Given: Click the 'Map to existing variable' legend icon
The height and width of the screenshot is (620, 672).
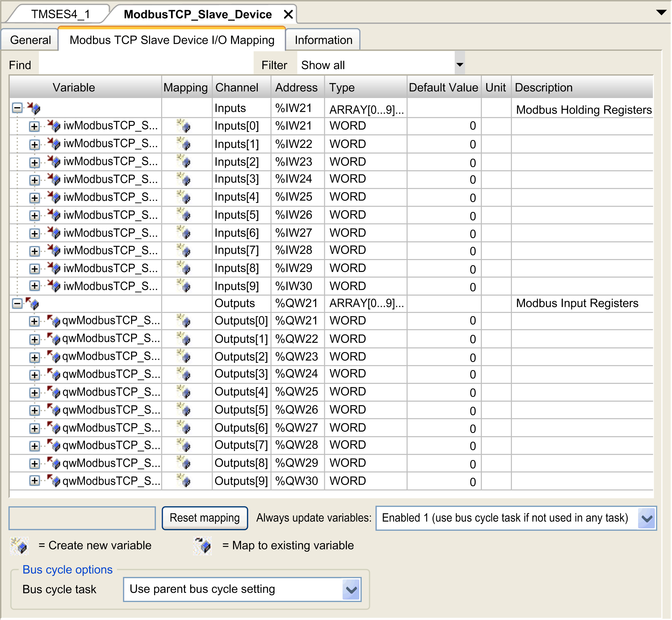Looking at the screenshot, I should 202,545.
